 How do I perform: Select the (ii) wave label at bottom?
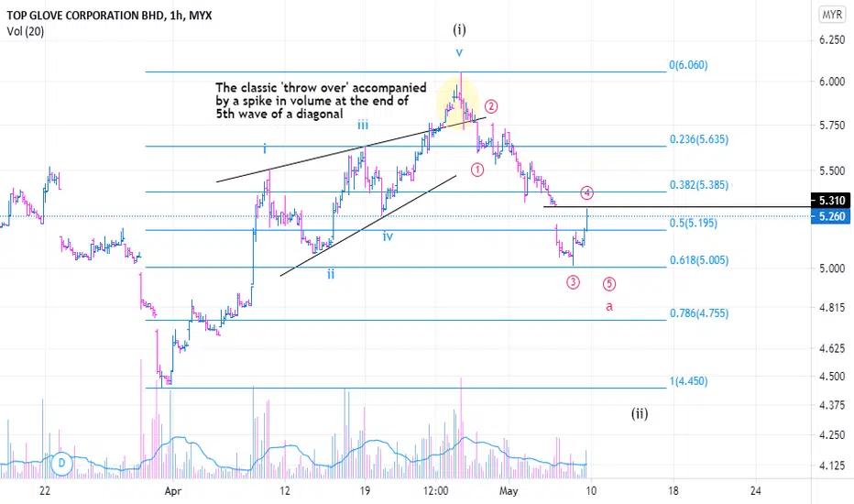640,413
